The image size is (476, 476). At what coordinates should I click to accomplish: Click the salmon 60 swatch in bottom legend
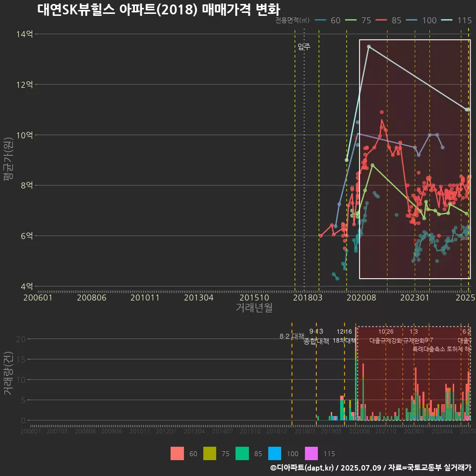point(177,454)
